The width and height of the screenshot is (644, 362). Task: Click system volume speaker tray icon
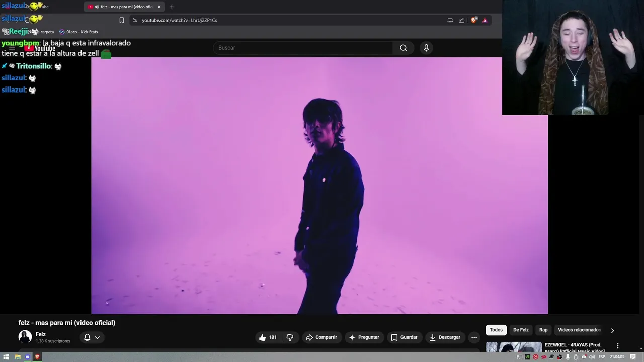point(592,357)
